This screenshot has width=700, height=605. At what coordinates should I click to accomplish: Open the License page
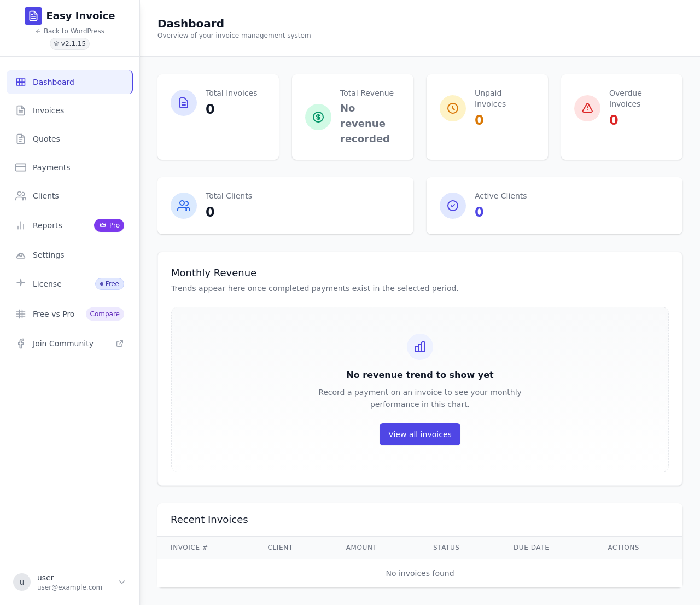(69, 284)
